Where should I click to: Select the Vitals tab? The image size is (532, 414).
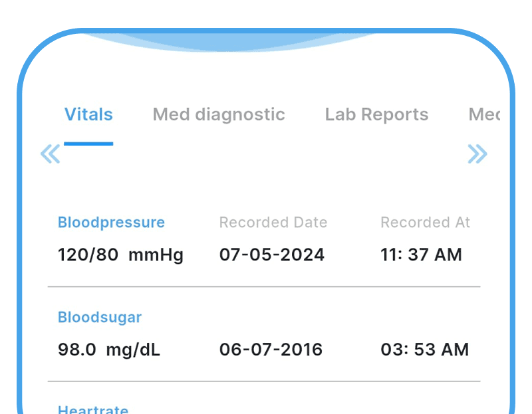coord(88,114)
